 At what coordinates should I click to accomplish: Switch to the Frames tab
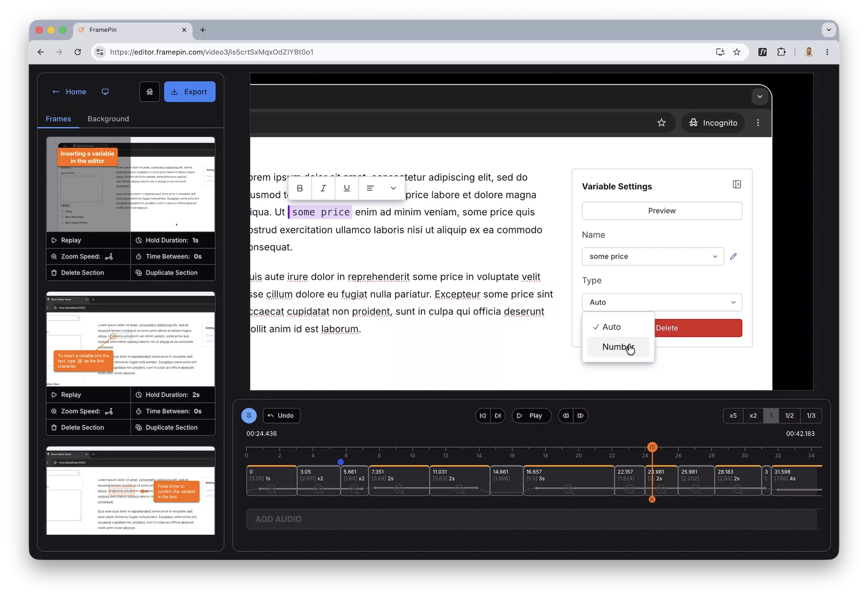58,119
